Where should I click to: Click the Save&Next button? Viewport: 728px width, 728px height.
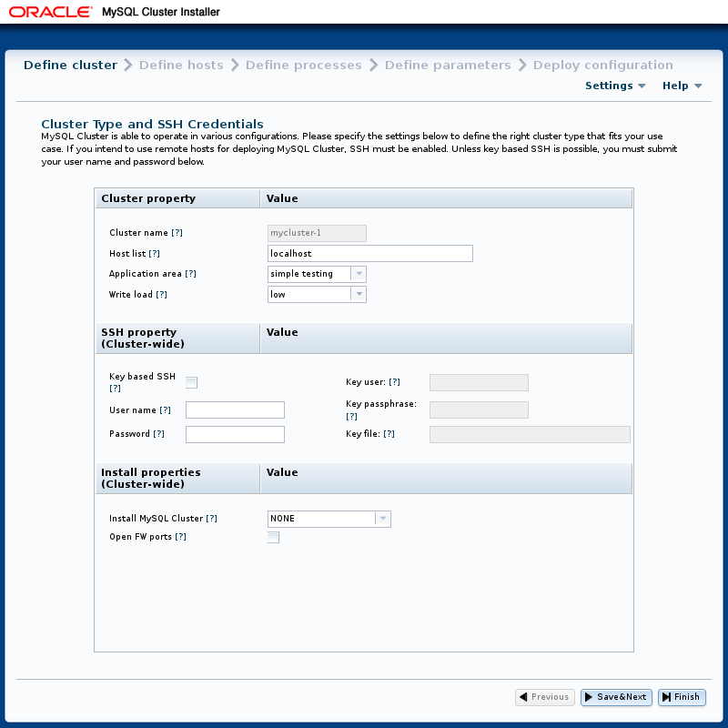click(616, 697)
